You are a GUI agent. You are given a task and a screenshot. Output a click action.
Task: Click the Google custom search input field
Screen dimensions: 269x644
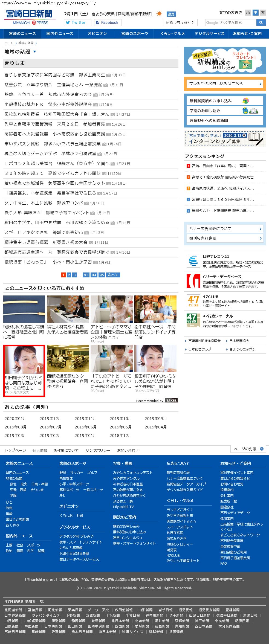point(231,23)
